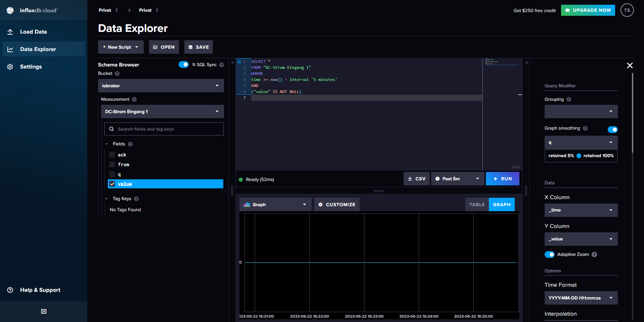Download results as CSV
The width and height of the screenshot is (644, 322).
(416, 179)
